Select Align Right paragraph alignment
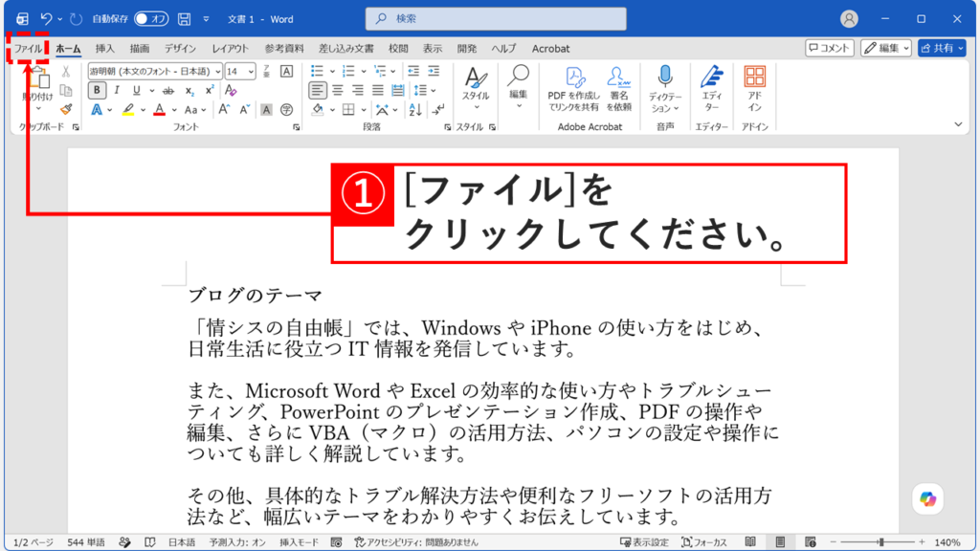The width and height of the screenshot is (980, 551). (358, 91)
